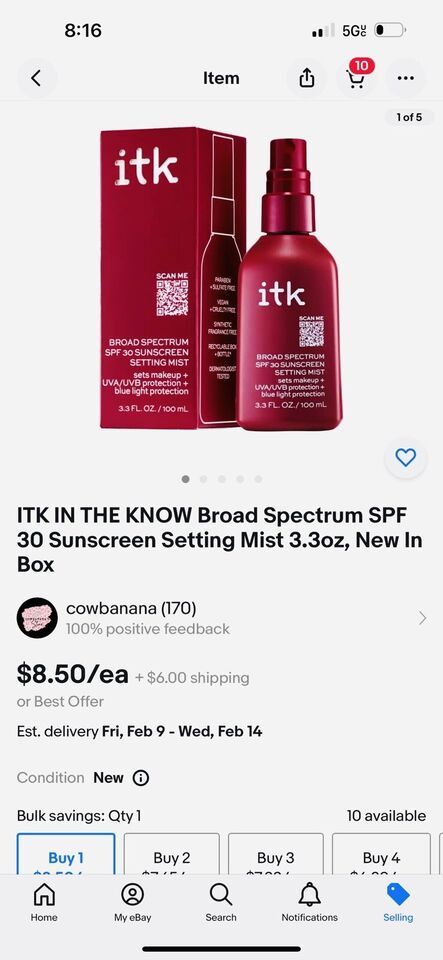The width and height of the screenshot is (443, 960).
Task: Tap the share icon
Action: click(307, 78)
